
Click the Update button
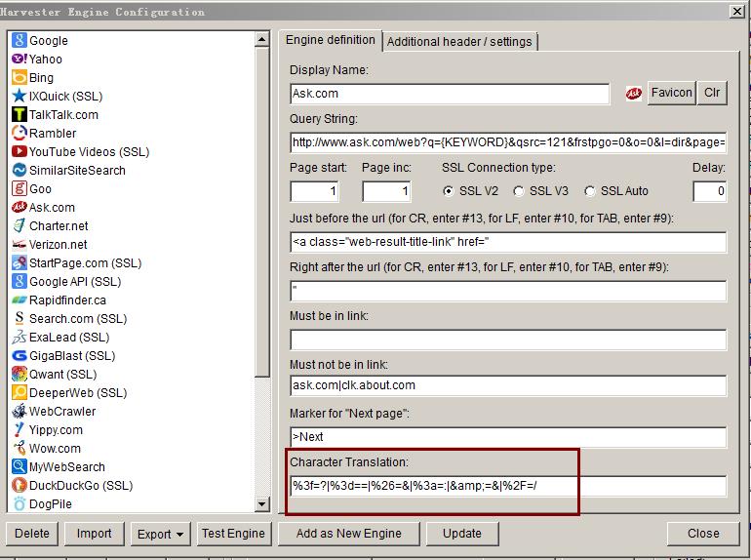pyautogui.click(x=462, y=534)
